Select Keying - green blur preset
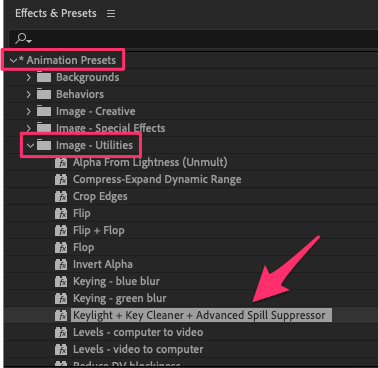Image resolution: width=378 pixels, height=368 pixels. tap(119, 298)
